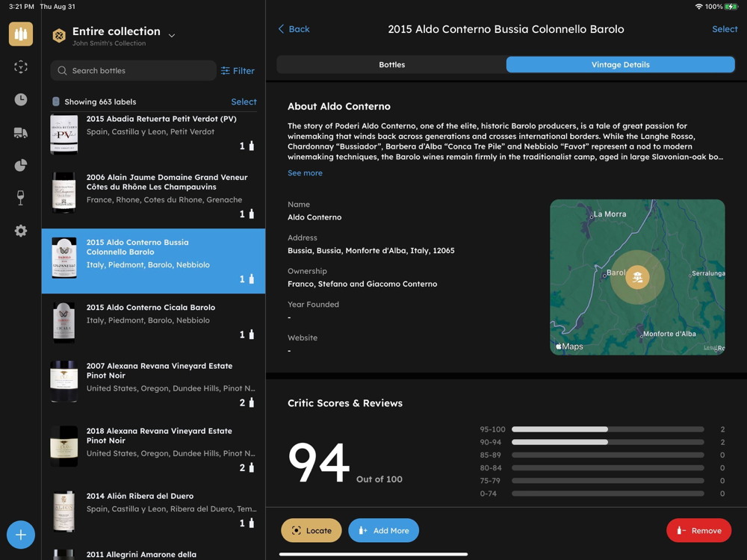Image resolution: width=747 pixels, height=560 pixels.
Task: Click the Apple Maps logo on map
Action: pyautogui.click(x=569, y=346)
